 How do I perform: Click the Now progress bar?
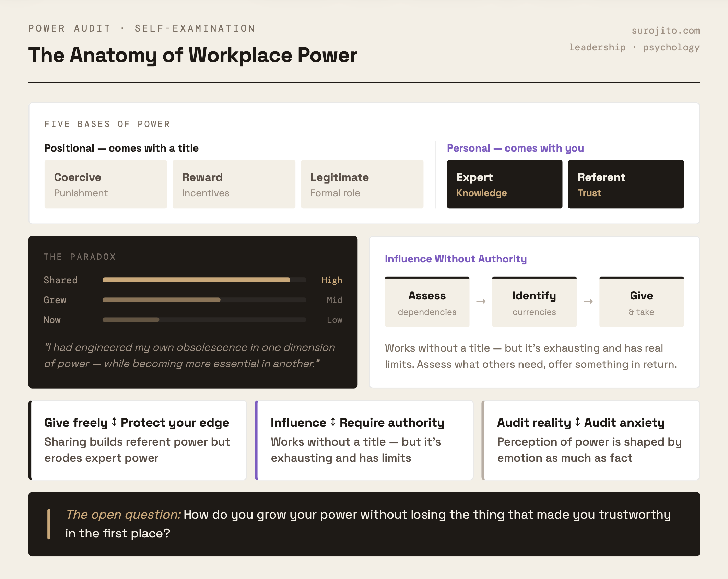[x=204, y=320]
